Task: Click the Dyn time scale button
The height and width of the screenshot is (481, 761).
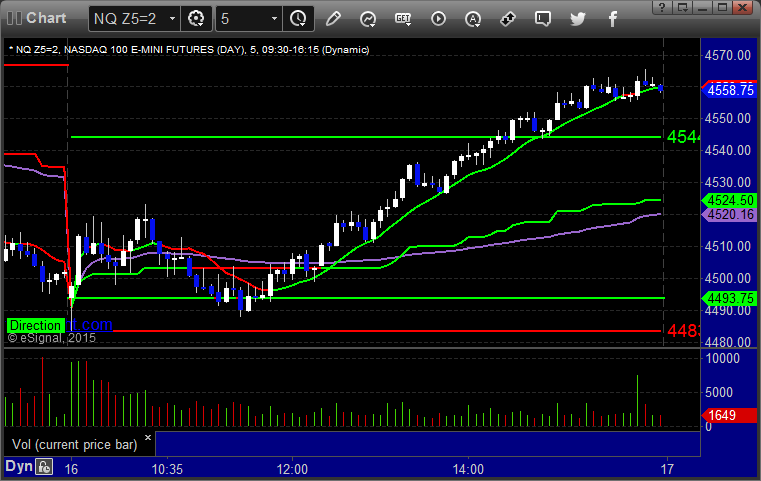Action: (19, 466)
